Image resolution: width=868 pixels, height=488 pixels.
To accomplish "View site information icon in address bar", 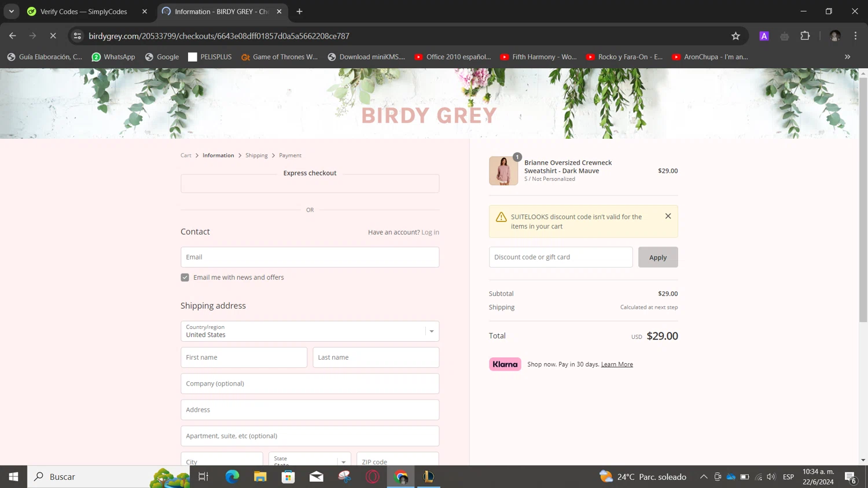I will click(78, 36).
